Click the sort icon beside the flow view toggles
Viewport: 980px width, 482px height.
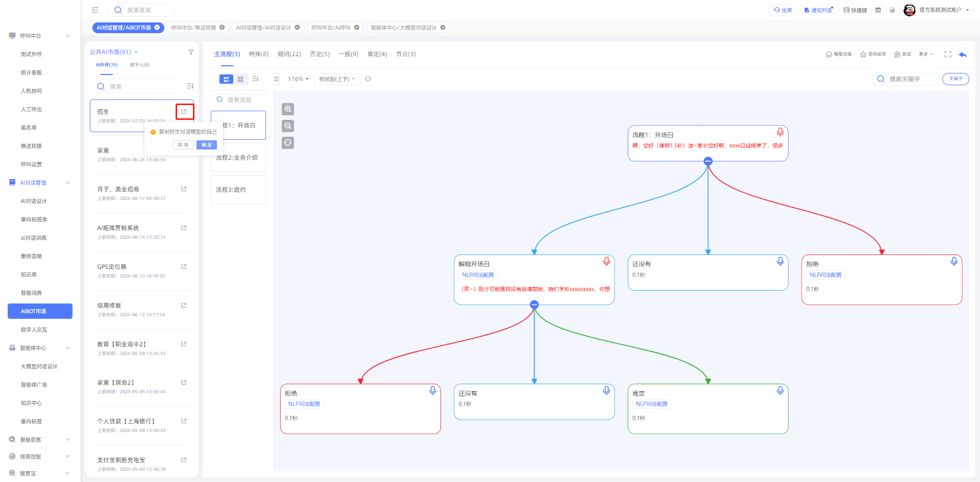tap(256, 79)
